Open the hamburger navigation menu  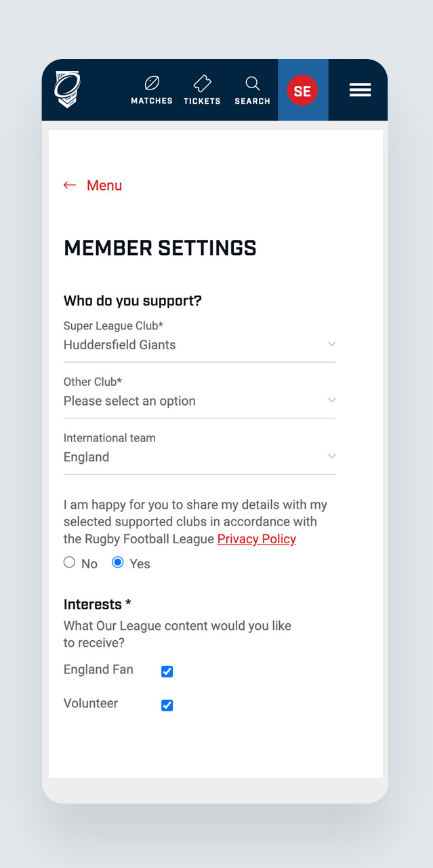tap(360, 90)
